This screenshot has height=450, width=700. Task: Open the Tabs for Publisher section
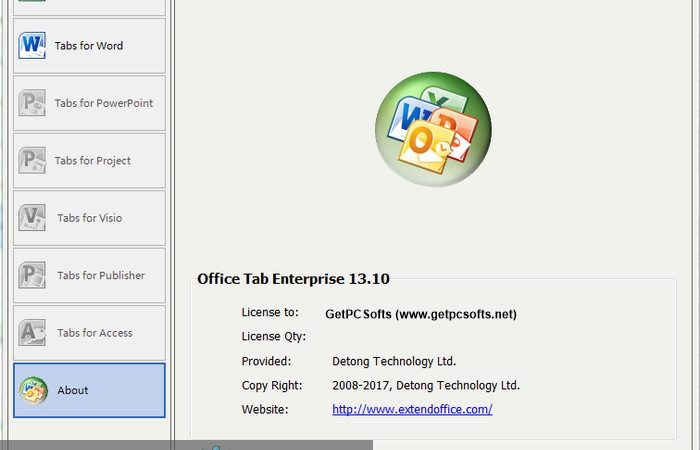(x=89, y=275)
